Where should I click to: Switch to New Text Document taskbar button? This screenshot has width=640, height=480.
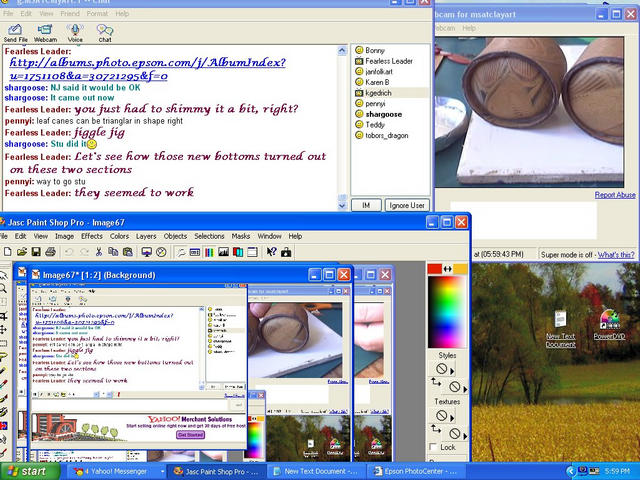316,471
